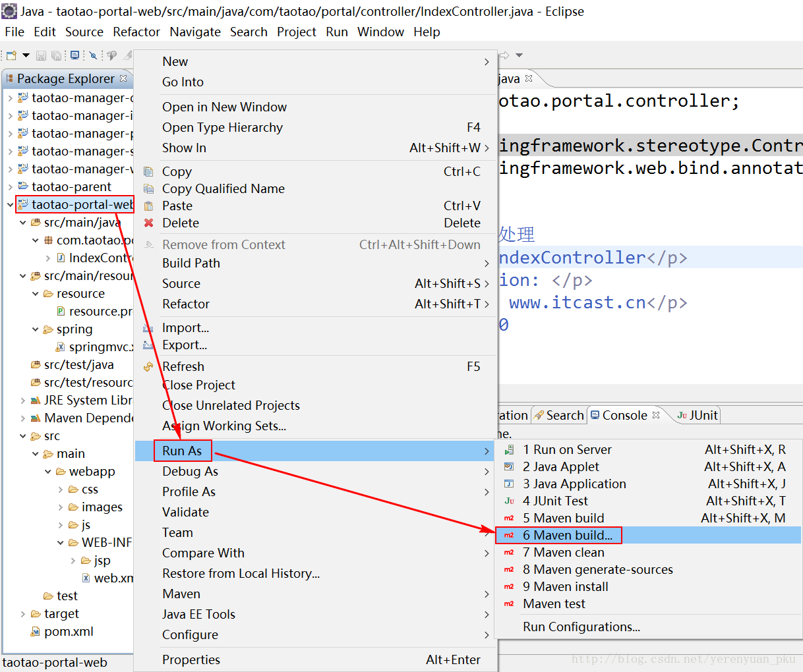Click the New wizard toolbar icon
Viewport: 803px width, 672px height.
pos(11,55)
